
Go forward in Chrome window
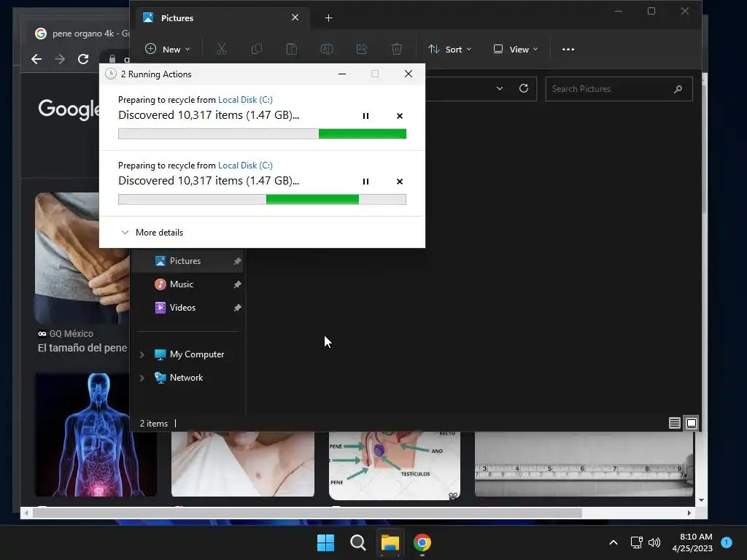[x=60, y=59]
